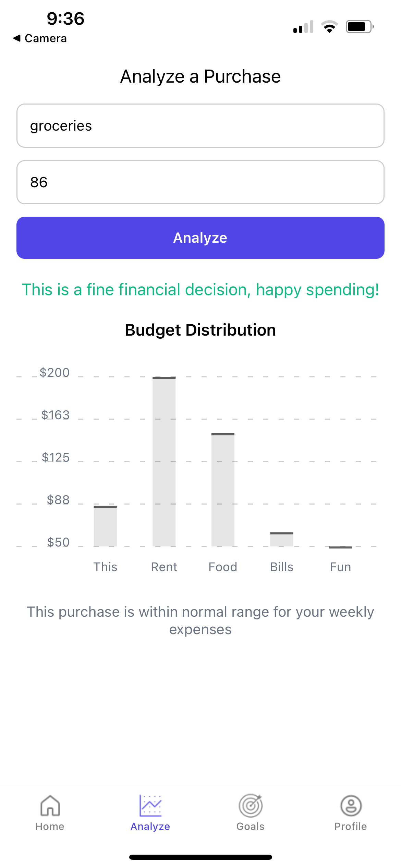Tap the time 9:36 in status bar

point(65,19)
